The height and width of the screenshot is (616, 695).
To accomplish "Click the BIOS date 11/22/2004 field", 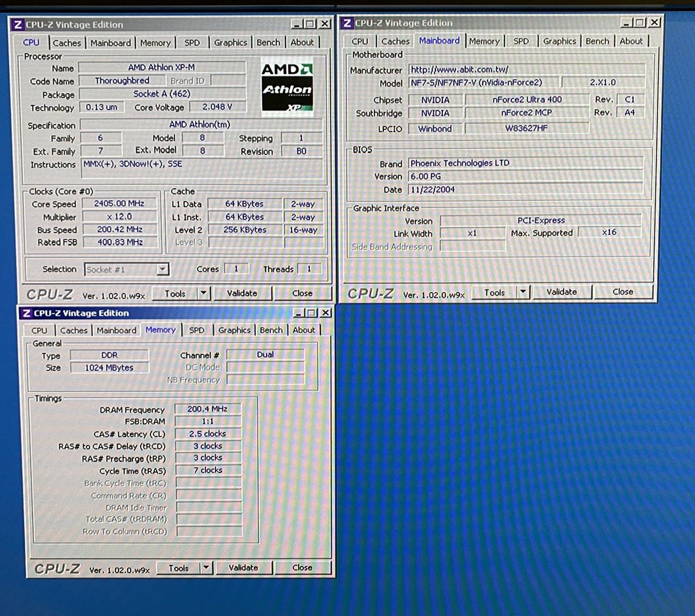I will 526,190.
